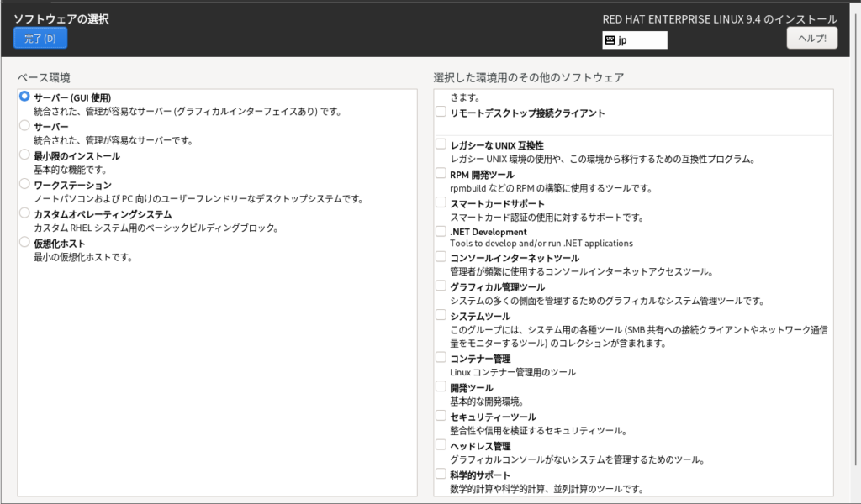This screenshot has height=504, width=861.
Task: Enable リモートデスクトップ接続クライアント checkbox
Action: [x=441, y=112]
